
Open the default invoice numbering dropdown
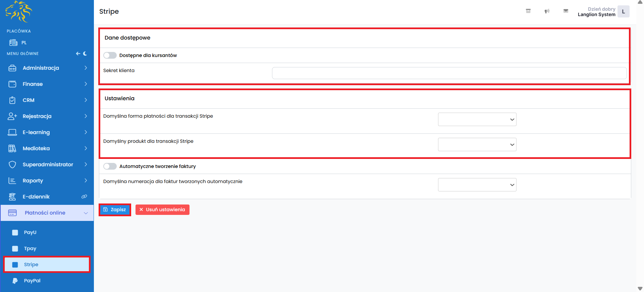pos(477,185)
